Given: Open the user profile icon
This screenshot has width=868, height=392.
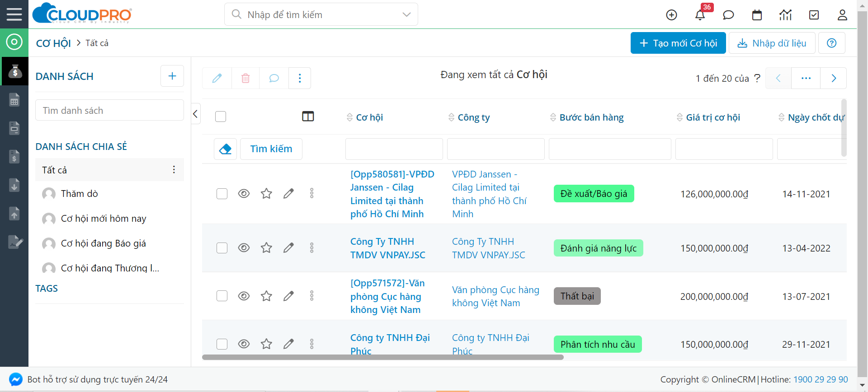Looking at the screenshot, I should coord(842,15).
